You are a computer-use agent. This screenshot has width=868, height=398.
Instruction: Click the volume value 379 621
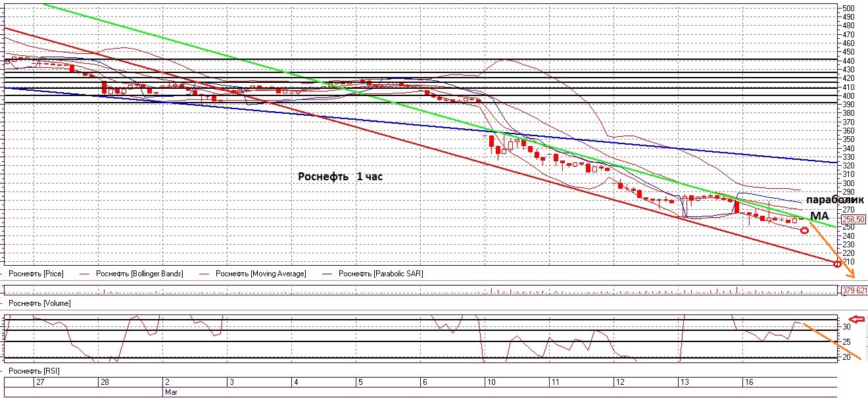[x=855, y=289]
